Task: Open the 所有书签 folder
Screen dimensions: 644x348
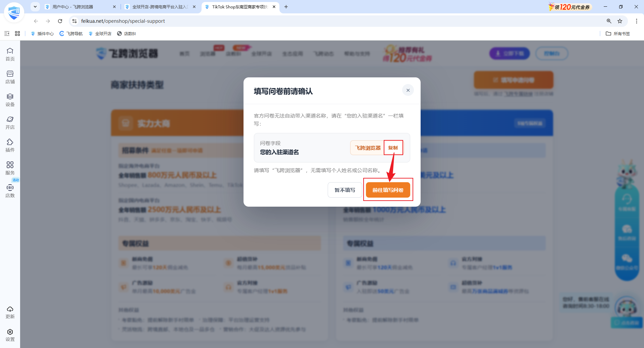Action: point(618,33)
